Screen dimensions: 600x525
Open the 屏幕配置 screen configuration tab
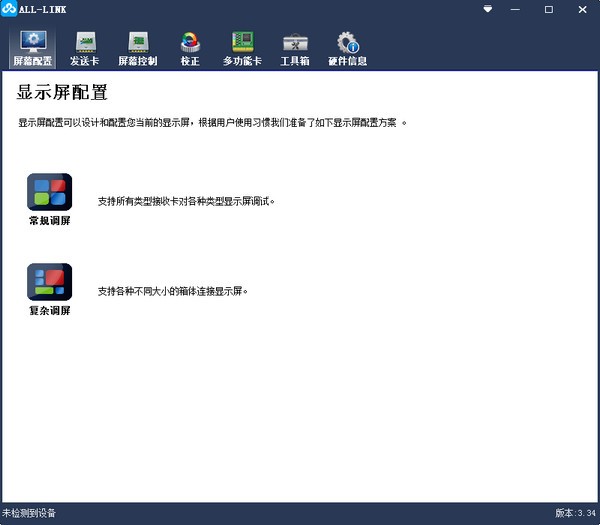click(33, 47)
